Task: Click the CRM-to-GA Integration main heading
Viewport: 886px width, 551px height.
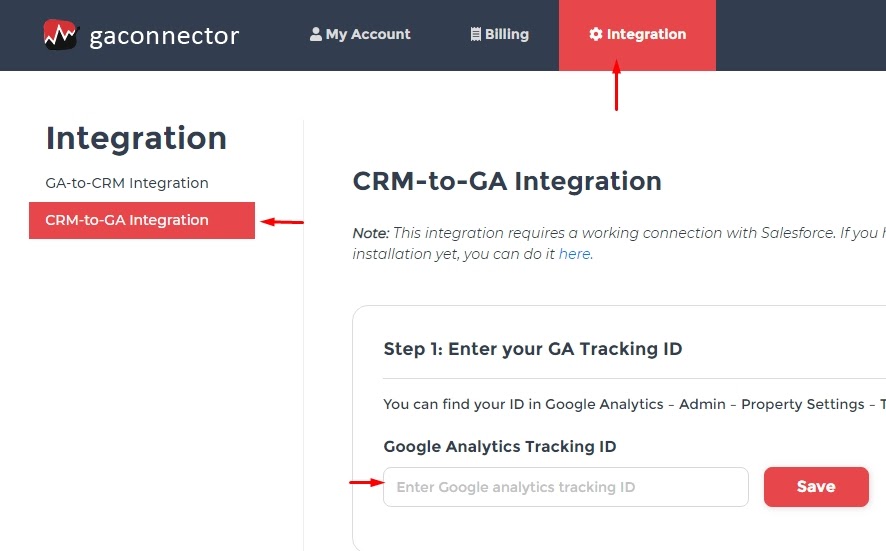Action: (x=507, y=181)
